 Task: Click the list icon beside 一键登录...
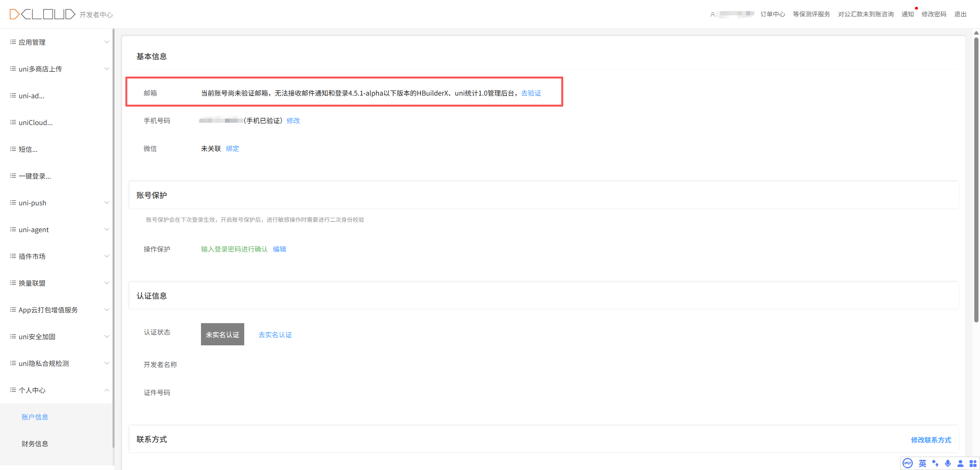(13, 176)
